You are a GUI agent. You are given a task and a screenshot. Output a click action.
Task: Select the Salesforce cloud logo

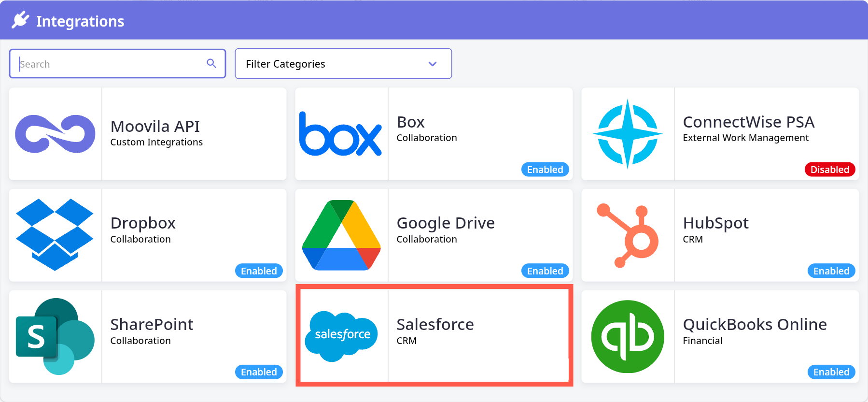click(342, 336)
